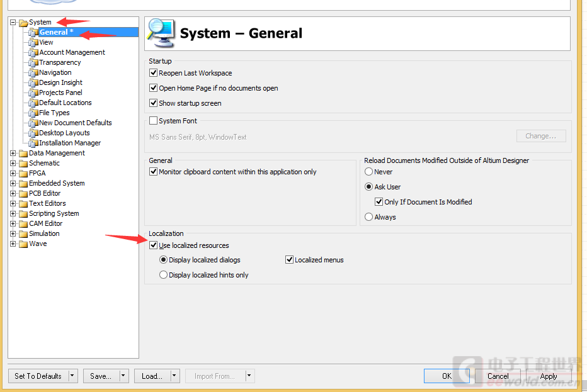The image size is (587, 392).
Task: Click the Default Locations page icon
Action: tap(33, 103)
